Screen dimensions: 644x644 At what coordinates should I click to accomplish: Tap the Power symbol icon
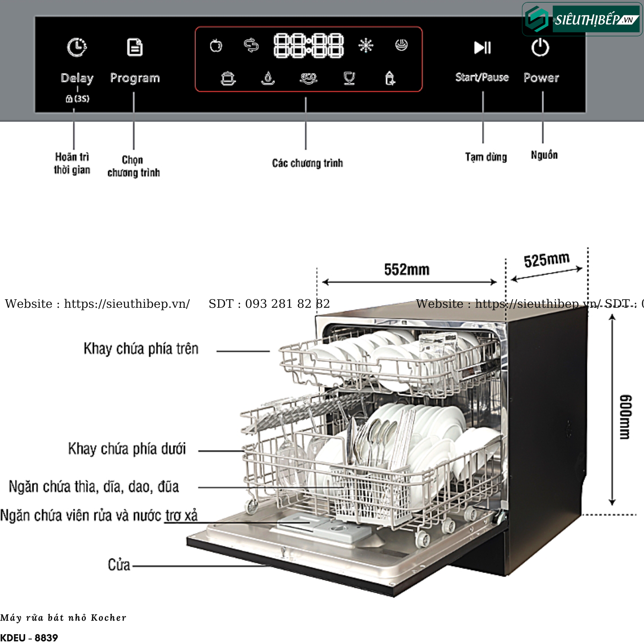click(x=540, y=47)
